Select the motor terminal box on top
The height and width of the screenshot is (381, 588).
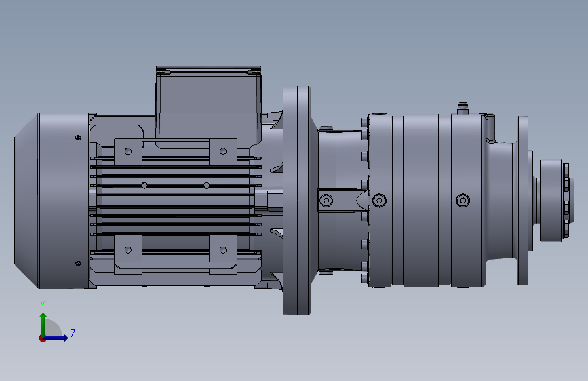click(x=208, y=107)
